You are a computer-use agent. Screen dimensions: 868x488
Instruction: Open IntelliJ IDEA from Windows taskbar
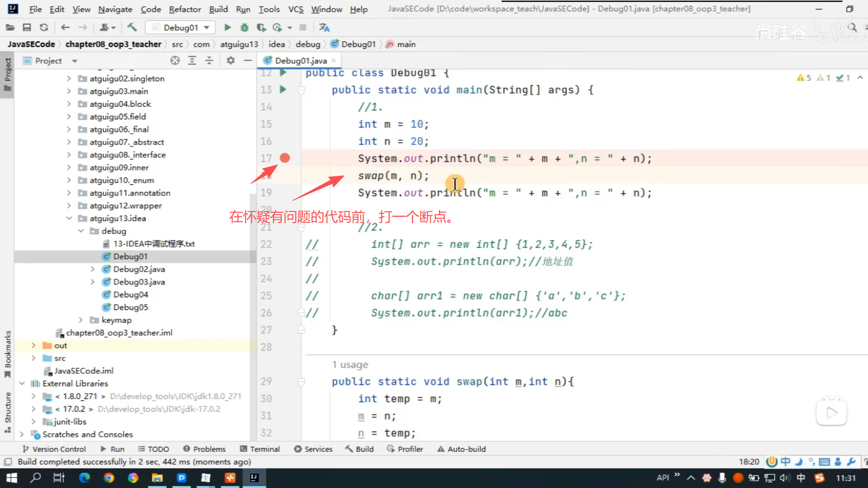pos(254,478)
